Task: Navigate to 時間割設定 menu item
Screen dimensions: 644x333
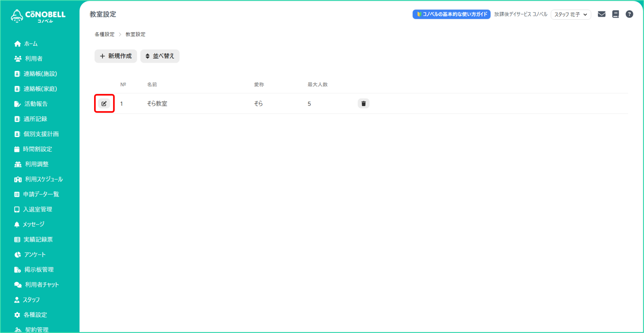Action: click(37, 149)
